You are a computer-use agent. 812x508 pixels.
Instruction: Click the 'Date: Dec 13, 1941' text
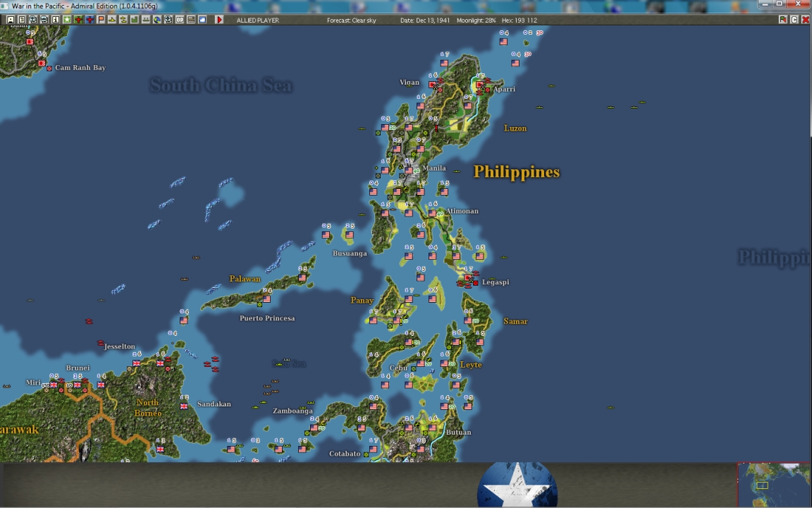tap(424, 20)
